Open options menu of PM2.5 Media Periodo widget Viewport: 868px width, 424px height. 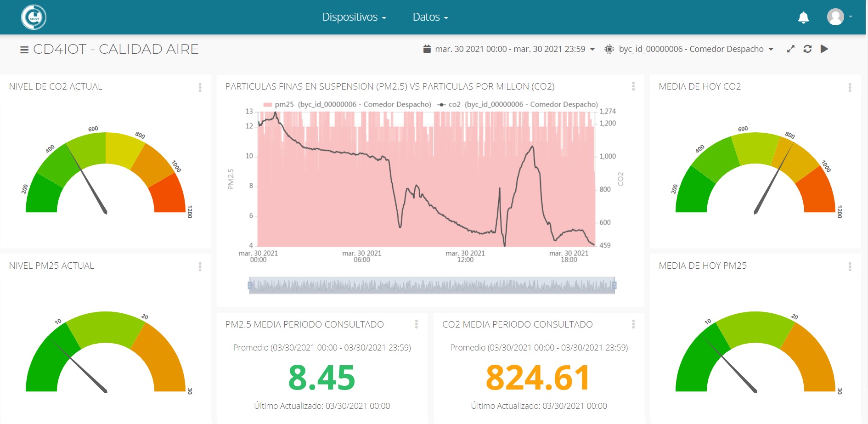pyautogui.click(x=417, y=324)
